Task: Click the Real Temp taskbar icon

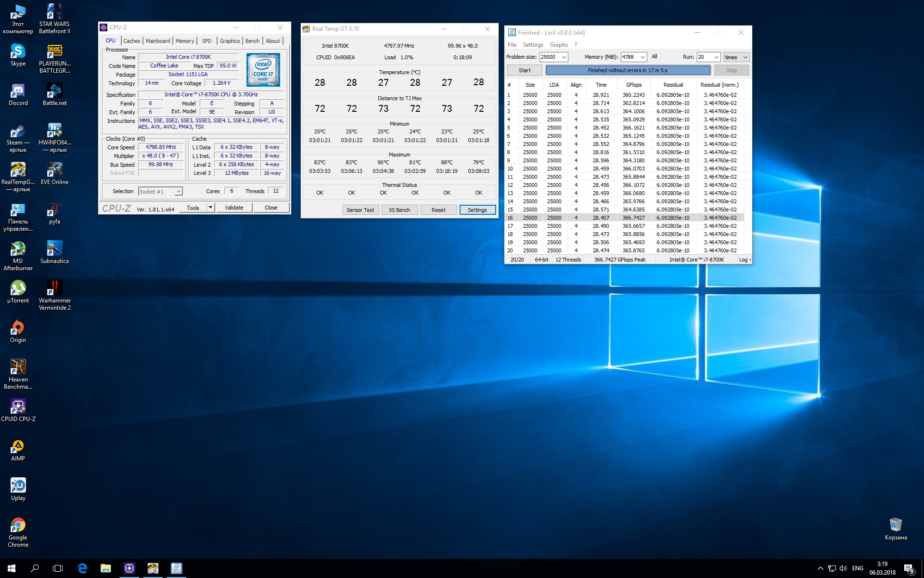Action: (x=153, y=568)
